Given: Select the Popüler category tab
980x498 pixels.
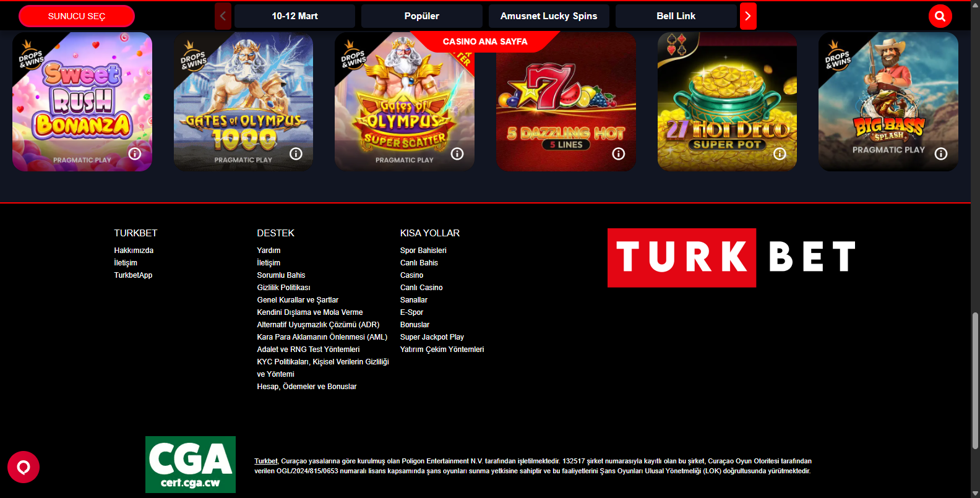Looking at the screenshot, I should point(422,16).
